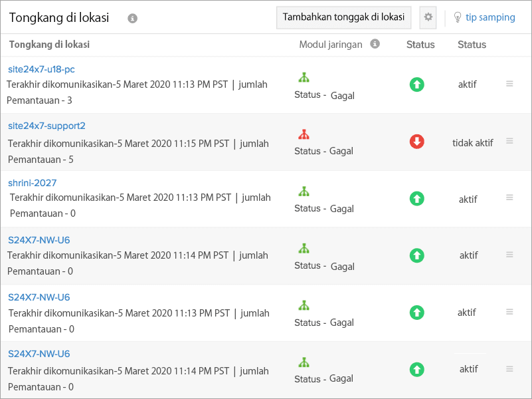
Task: Open the hamburger menu in the last S24X7-NW-U6 row
Action: [509, 369]
